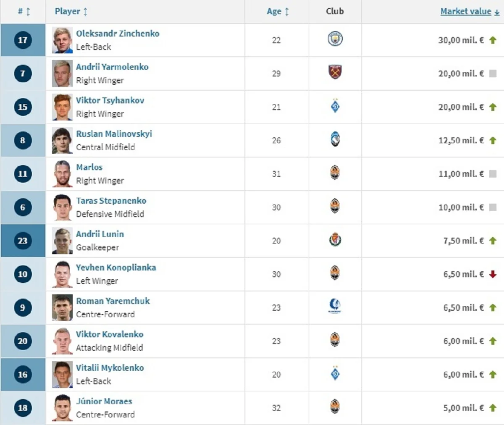Click Real Valladolid crest in Lunin row
The image size is (504, 425).
coord(335,240)
